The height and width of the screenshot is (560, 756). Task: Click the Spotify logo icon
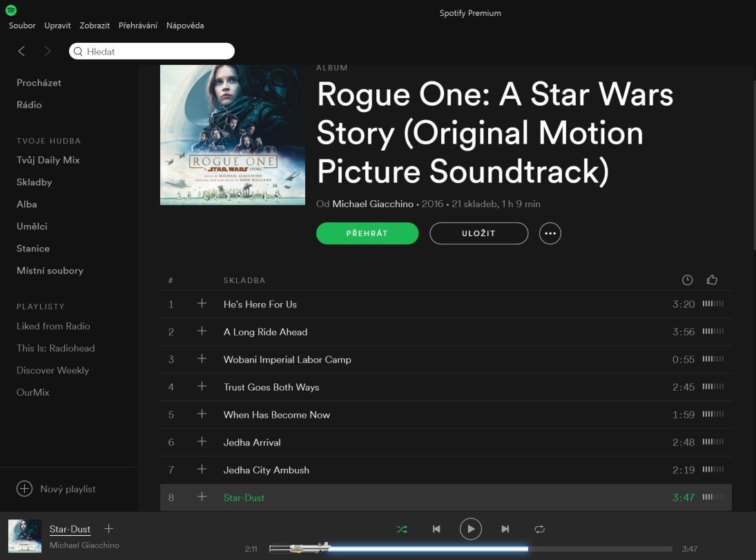(x=10, y=10)
